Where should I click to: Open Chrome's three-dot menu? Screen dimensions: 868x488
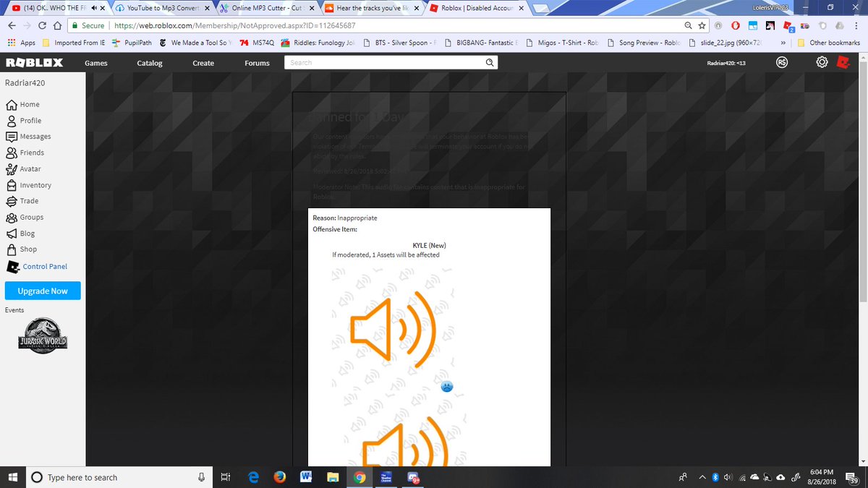tap(856, 25)
